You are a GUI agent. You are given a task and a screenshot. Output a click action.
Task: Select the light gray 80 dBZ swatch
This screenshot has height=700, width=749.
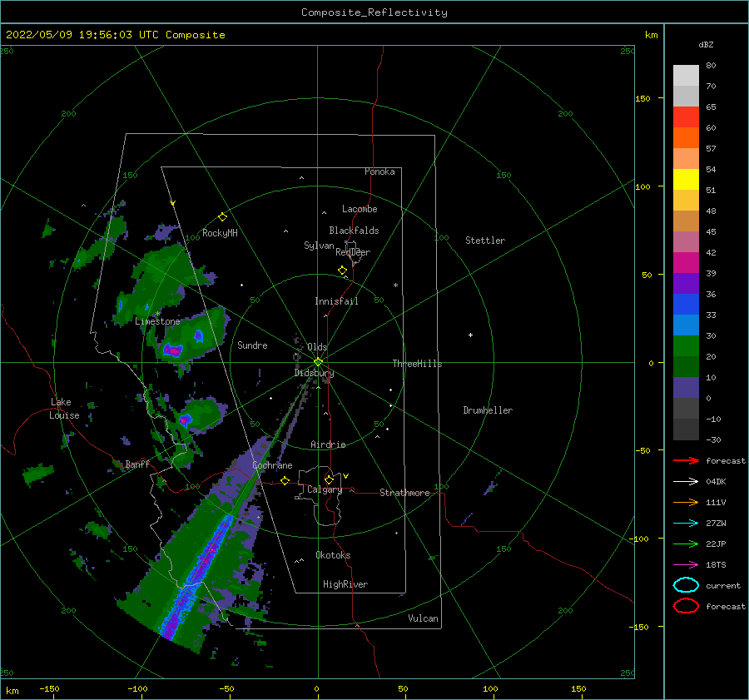coord(686,75)
